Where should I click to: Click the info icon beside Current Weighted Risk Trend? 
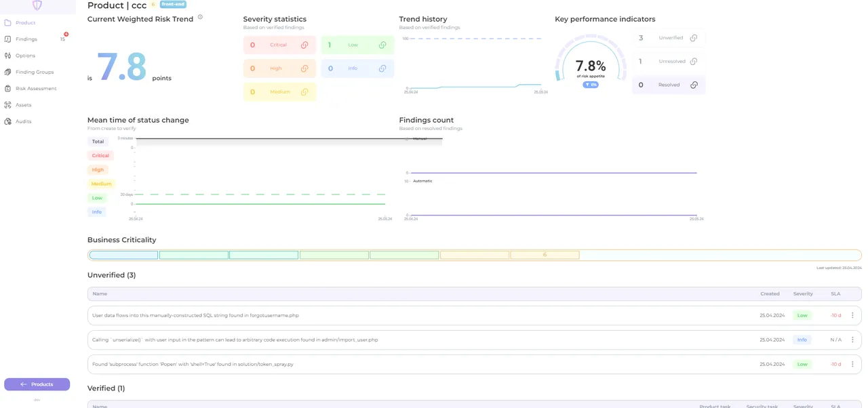coord(200,17)
